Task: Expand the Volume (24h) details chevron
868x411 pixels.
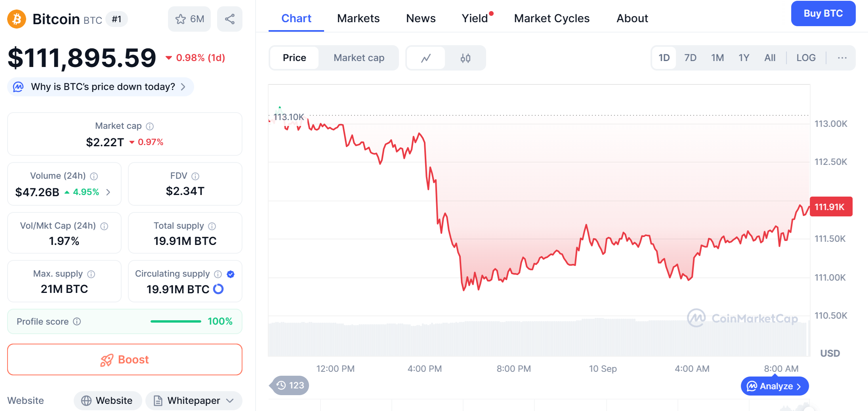Action: coord(108,192)
